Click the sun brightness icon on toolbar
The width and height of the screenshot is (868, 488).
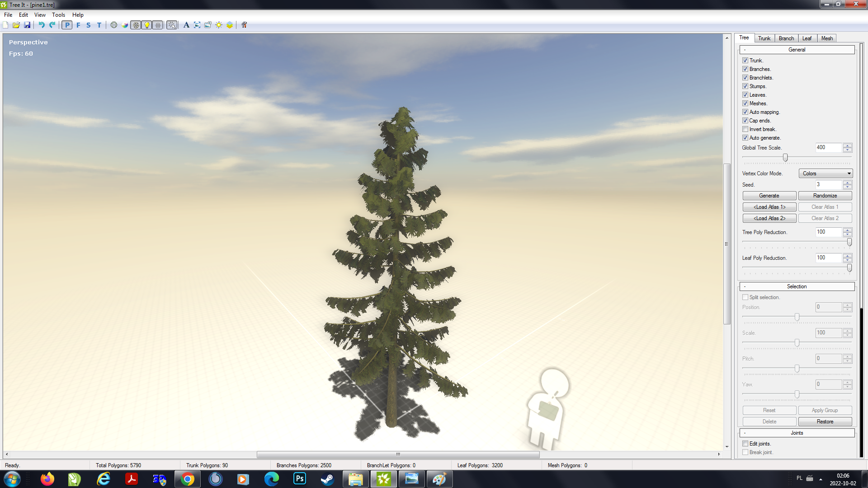click(x=218, y=25)
